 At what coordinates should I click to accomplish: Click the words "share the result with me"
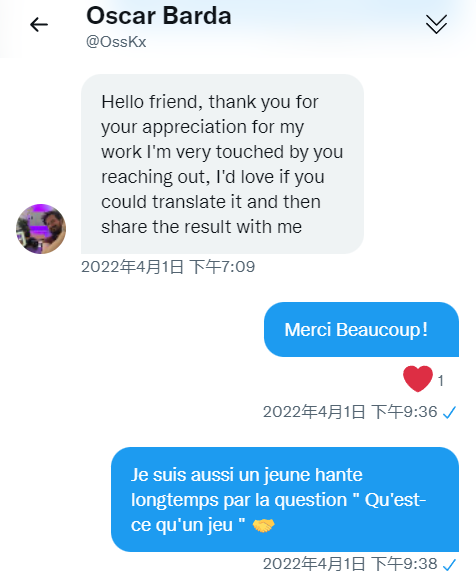click(x=202, y=227)
